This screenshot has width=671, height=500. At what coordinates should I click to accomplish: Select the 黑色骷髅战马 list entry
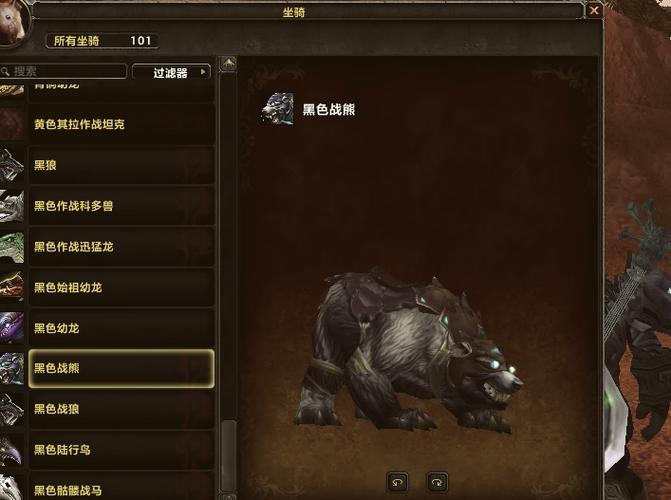[122, 488]
